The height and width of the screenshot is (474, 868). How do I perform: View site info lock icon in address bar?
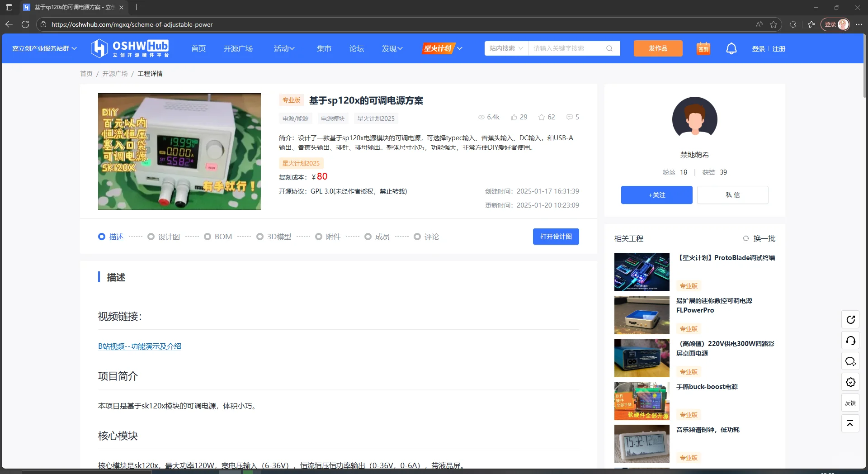tap(43, 24)
